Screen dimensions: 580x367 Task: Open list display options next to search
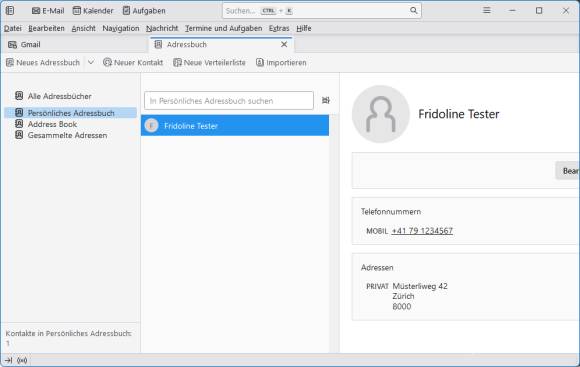tap(326, 100)
